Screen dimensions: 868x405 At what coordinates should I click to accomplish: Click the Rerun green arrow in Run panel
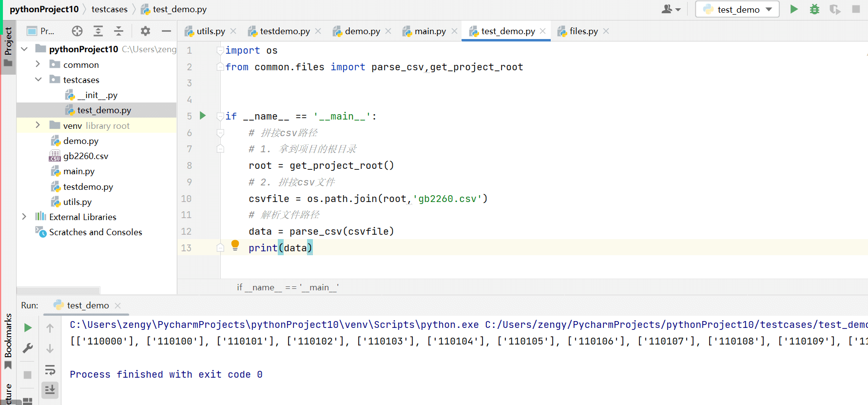pos(28,328)
